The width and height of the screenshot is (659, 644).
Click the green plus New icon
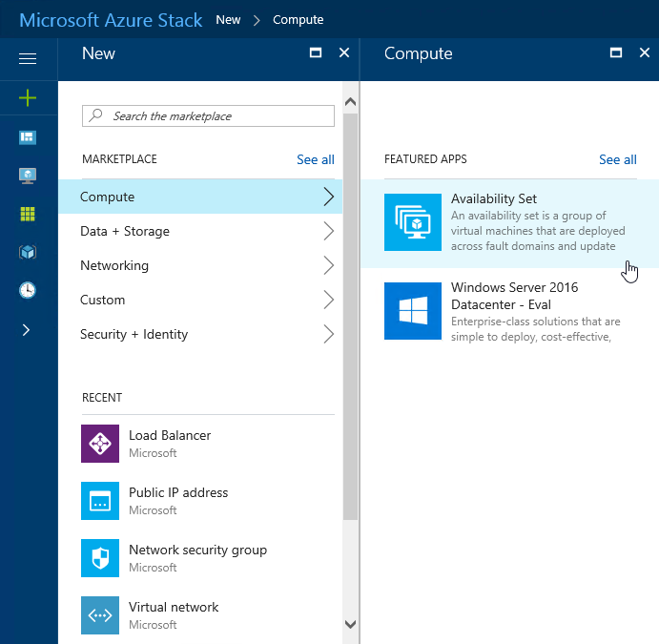(x=28, y=98)
